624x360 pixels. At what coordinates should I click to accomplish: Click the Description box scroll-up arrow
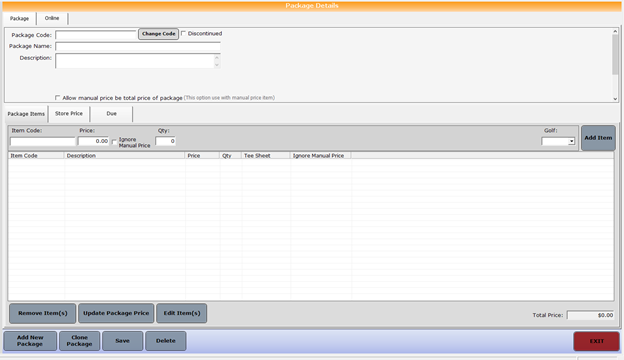217,58
